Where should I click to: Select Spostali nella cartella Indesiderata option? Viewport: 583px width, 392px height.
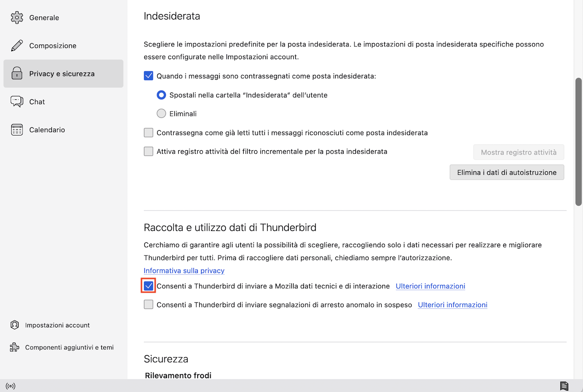[x=162, y=95]
